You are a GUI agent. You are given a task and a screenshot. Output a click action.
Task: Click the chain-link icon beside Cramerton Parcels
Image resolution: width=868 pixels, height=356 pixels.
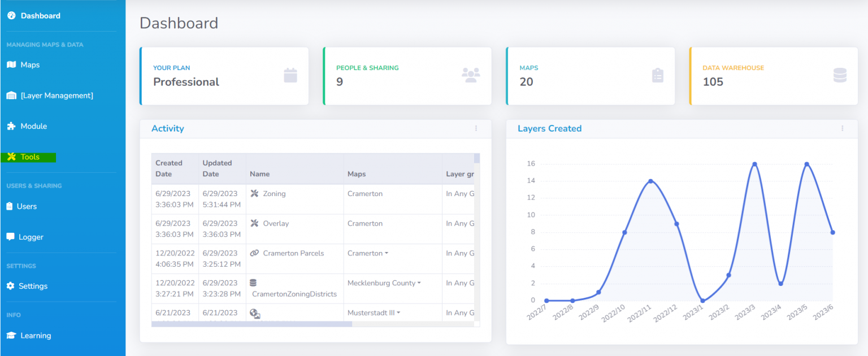tap(254, 253)
